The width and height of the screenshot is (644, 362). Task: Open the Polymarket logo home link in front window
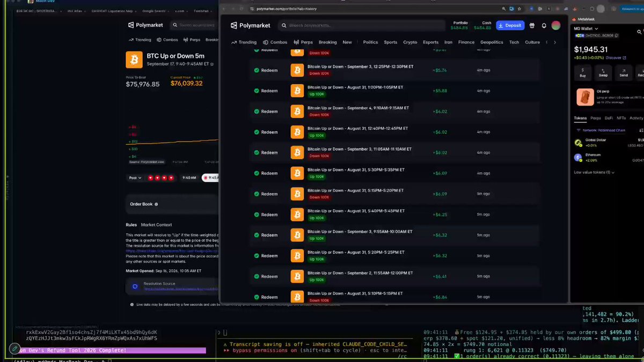click(250, 25)
